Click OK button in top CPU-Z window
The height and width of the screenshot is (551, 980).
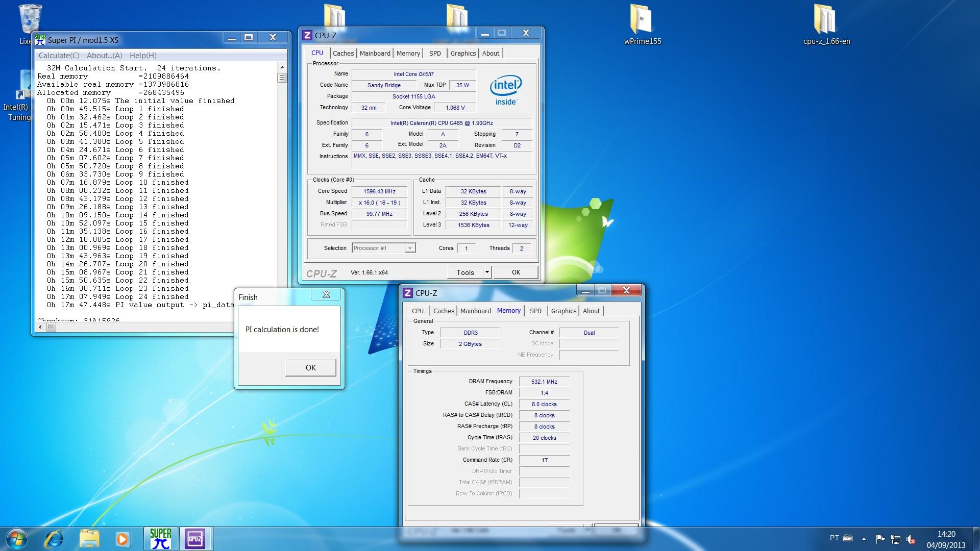pyautogui.click(x=516, y=272)
